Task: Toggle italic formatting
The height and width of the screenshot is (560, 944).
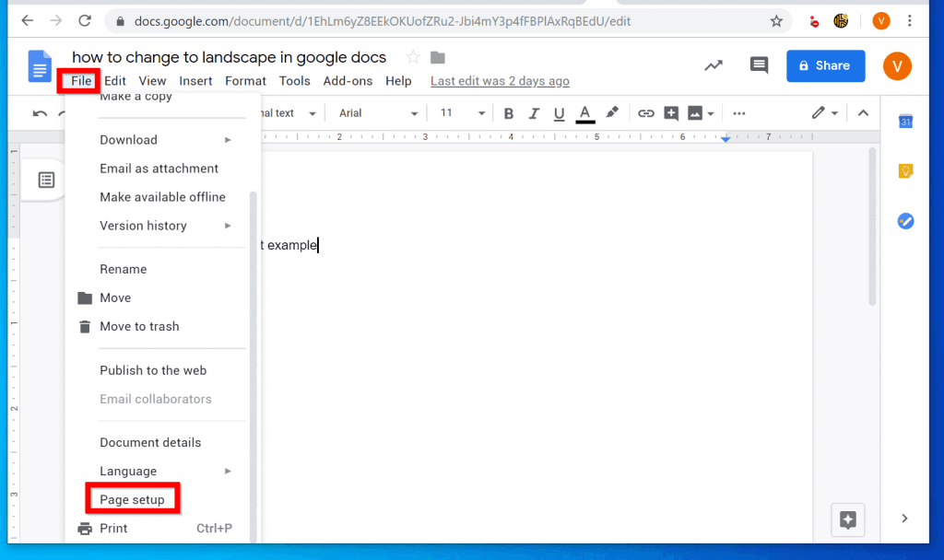Action: click(534, 113)
